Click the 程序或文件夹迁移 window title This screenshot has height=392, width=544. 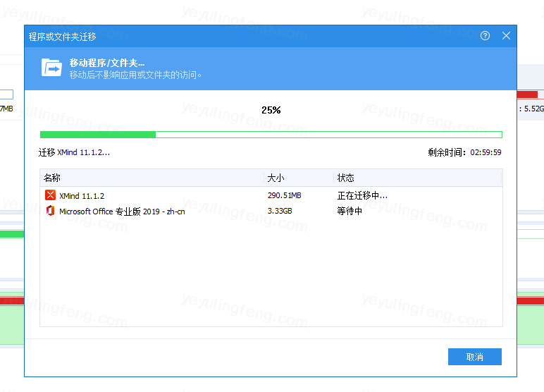63,37
